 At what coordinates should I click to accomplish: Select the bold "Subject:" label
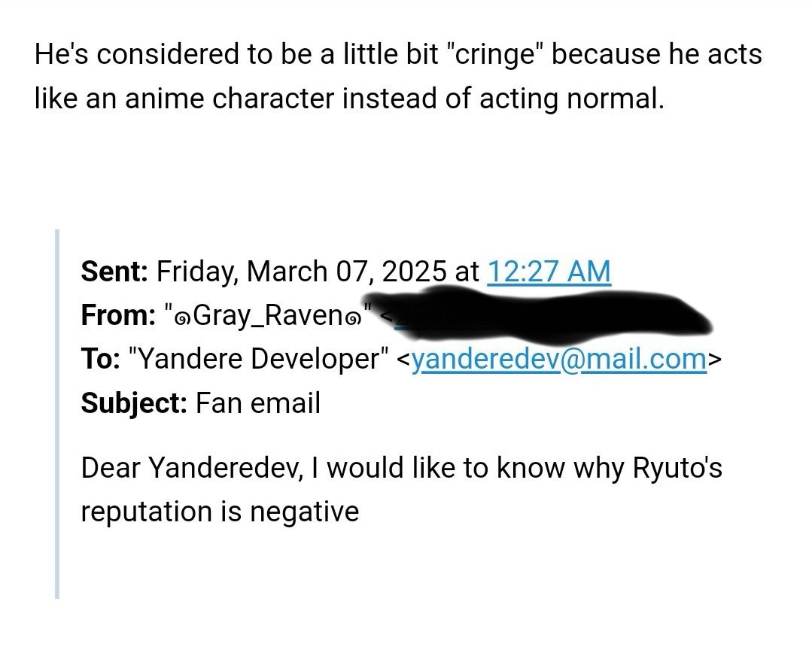[134, 402]
